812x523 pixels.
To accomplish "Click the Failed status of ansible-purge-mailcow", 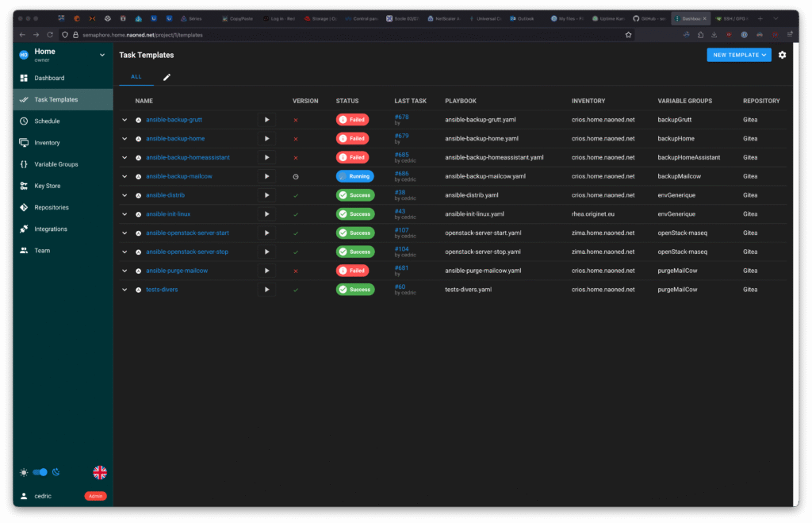I will 352,271.
